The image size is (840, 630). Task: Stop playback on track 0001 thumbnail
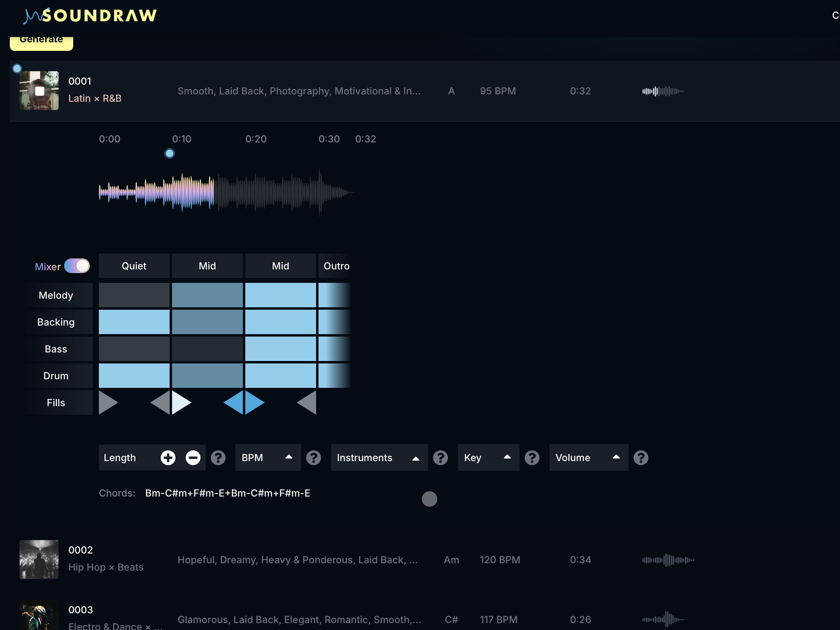pos(39,91)
